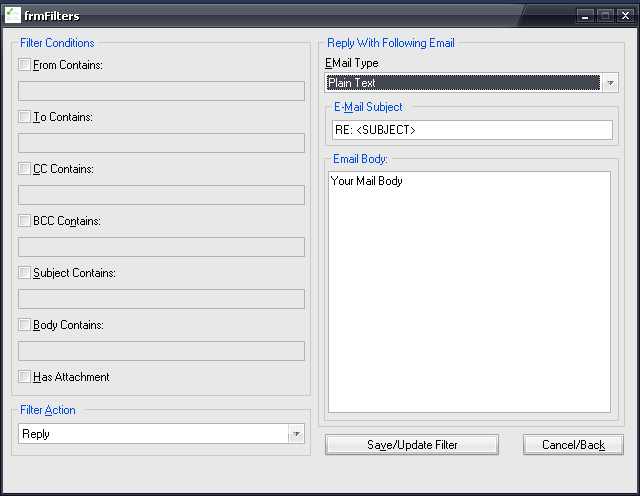This screenshot has height=496, width=640.
Task: Click the Reply action combo box
Action: pyautogui.click(x=152, y=434)
